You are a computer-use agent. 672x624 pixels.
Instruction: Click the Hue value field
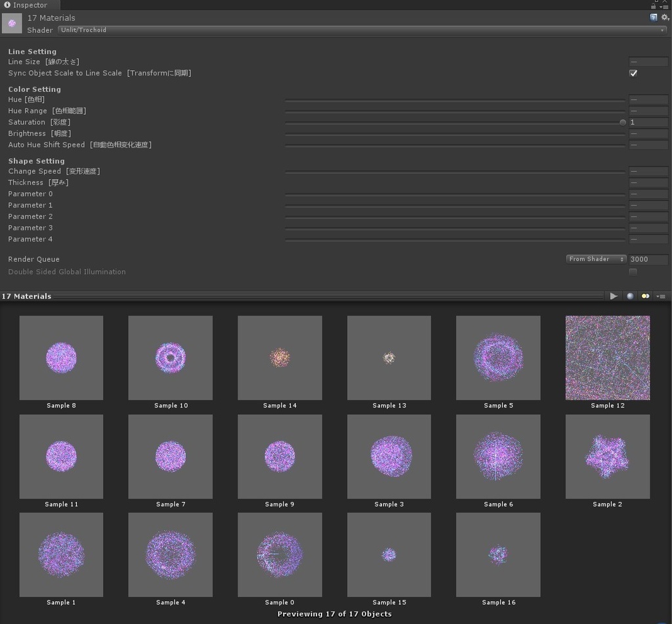pyautogui.click(x=648, y=100)
